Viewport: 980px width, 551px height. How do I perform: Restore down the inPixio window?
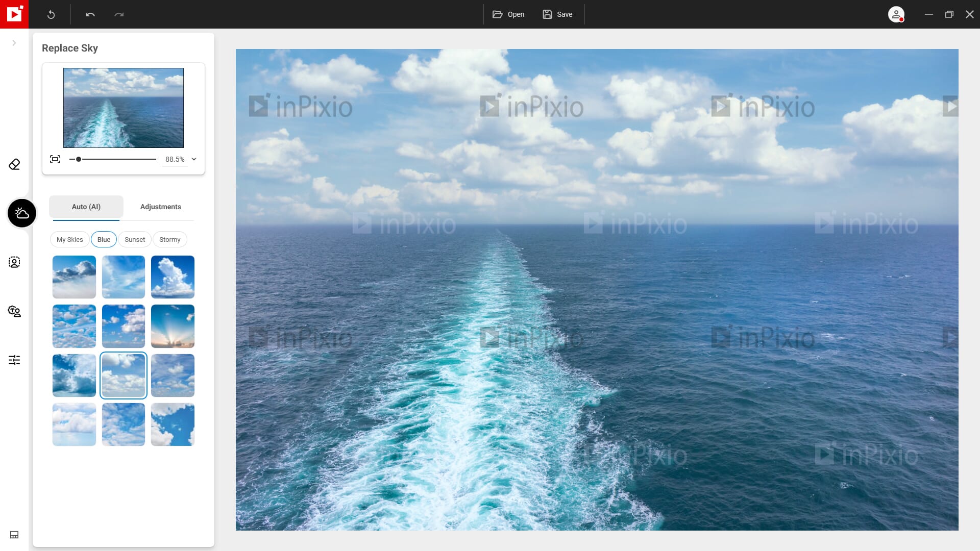pos(949,14)
